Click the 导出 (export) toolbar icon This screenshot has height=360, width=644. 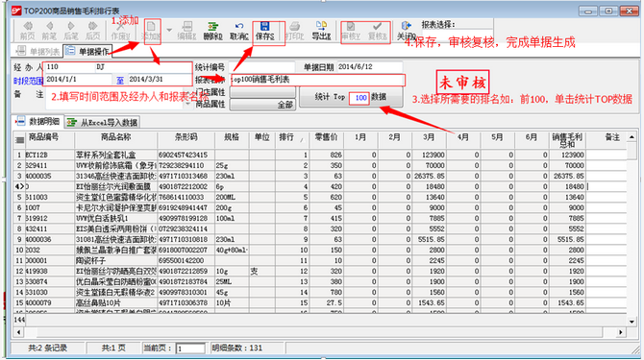coord(321,31)
